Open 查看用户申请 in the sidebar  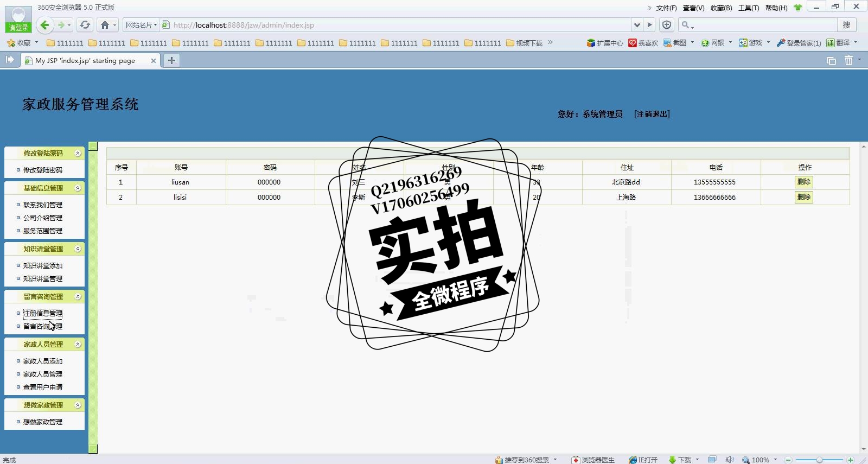[x=43, y=387]
